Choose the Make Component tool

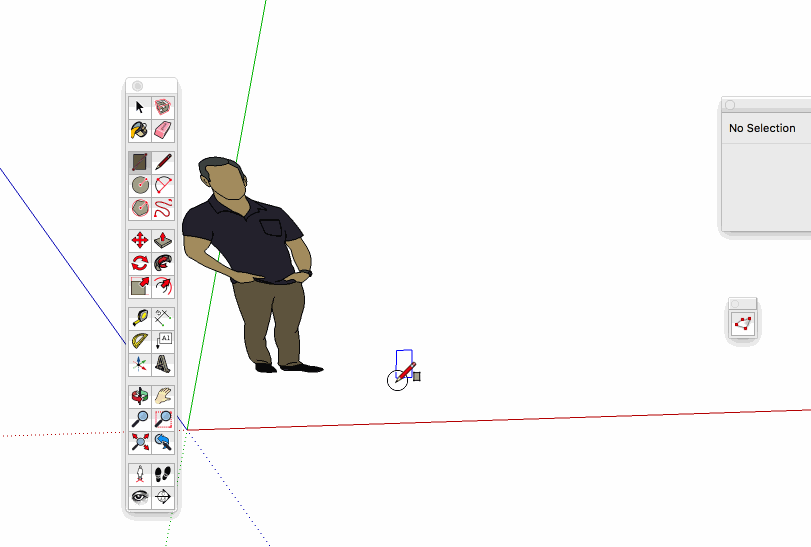point(163,108)
